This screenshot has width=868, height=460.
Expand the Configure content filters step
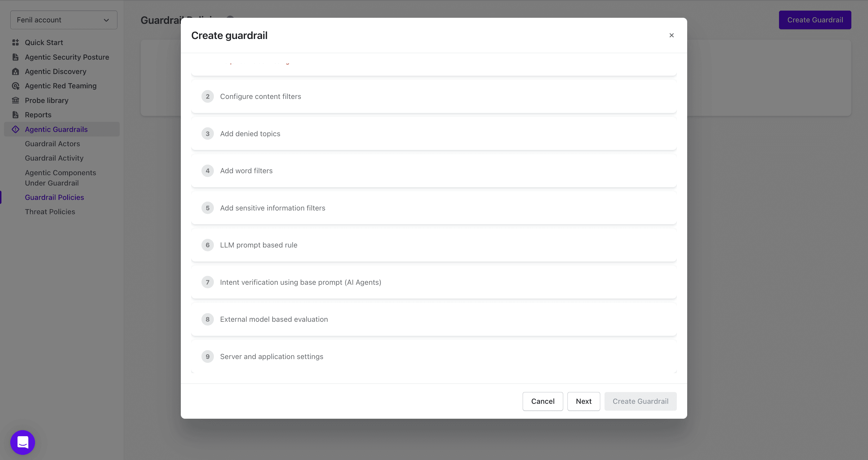point(434,96)
